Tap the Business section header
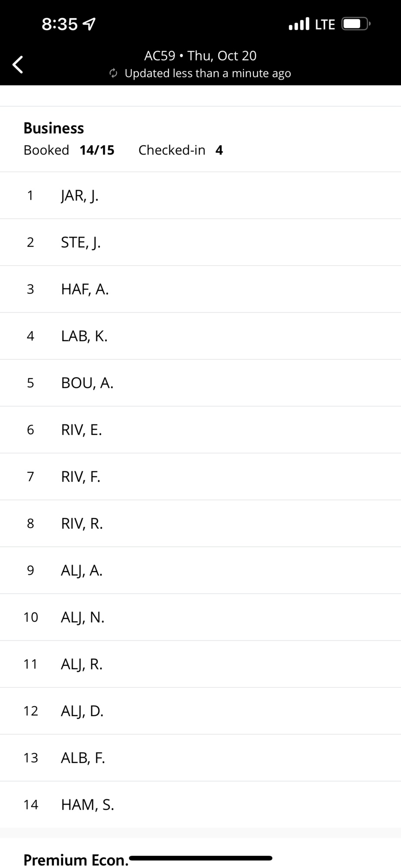 click(x=53, y=128)
